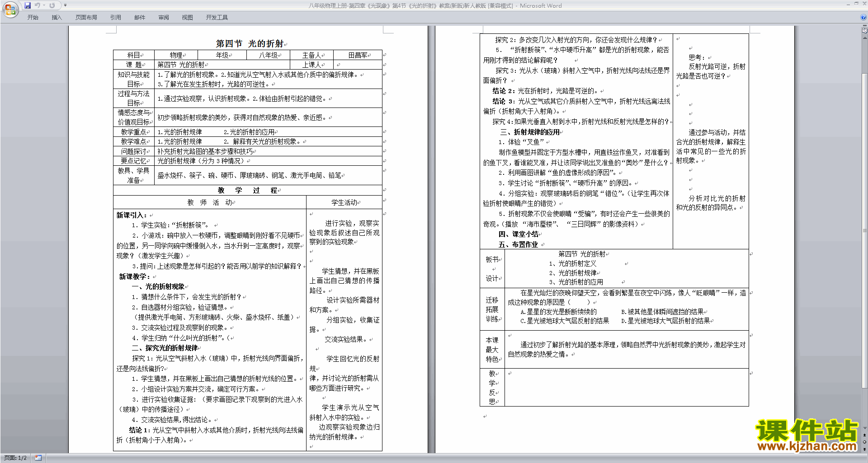Click the Redo icon
Screen dimensions: 868x463
[x=52, y=5]
